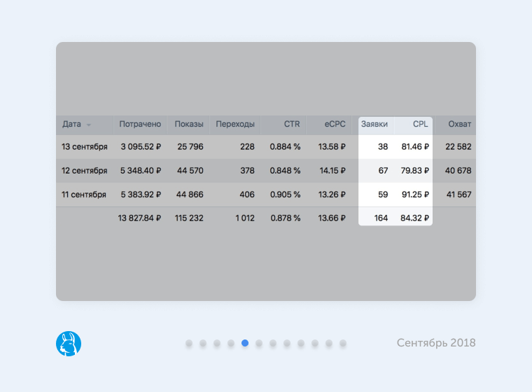
Task: Click the sort arrow beside Дата
Action: (x=89, y=125)
